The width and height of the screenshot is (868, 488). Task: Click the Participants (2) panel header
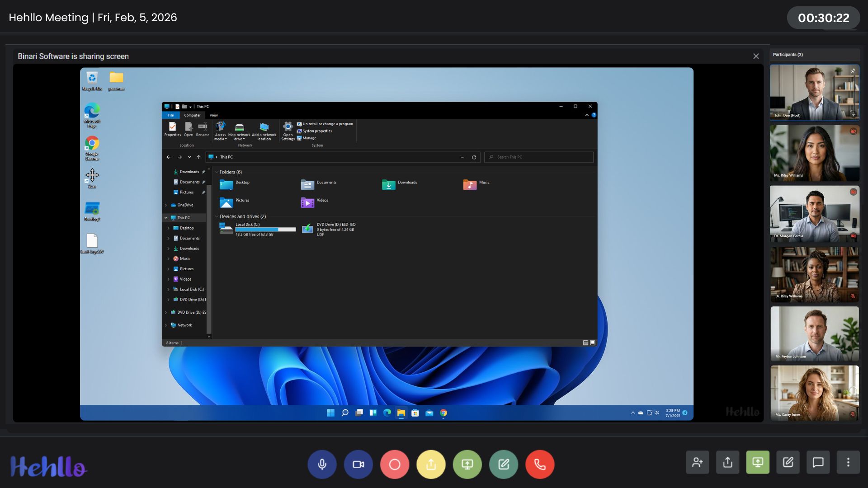tap(815, 55)
